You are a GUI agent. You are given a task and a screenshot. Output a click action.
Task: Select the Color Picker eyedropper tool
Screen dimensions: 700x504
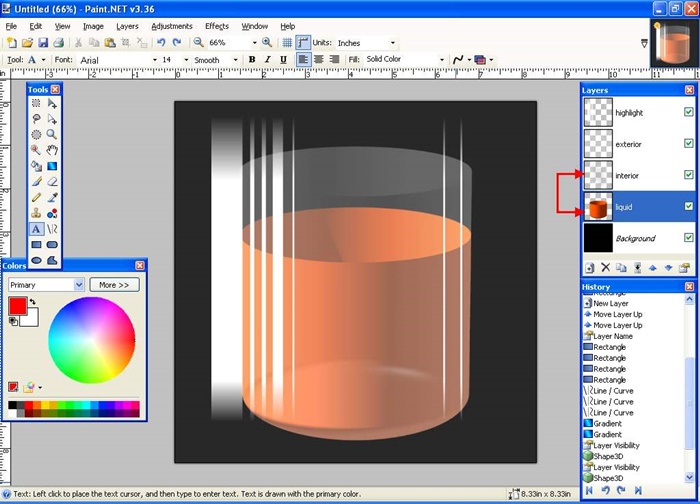pos(52,197)
